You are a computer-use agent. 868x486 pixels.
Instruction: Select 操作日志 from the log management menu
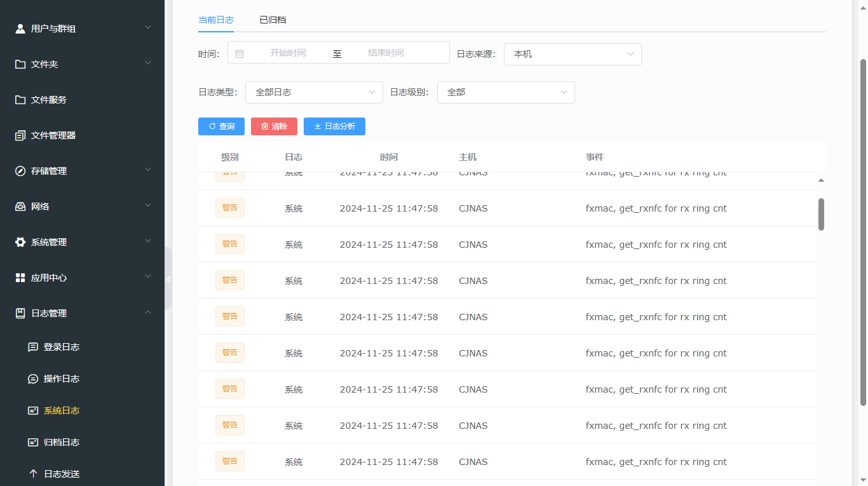point(60,378)
